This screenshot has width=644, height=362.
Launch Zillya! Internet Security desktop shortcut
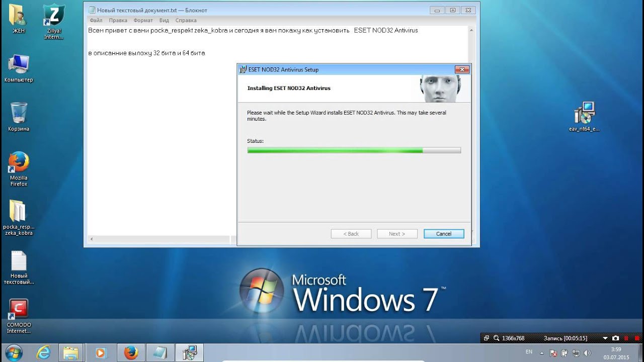point(53,22)
